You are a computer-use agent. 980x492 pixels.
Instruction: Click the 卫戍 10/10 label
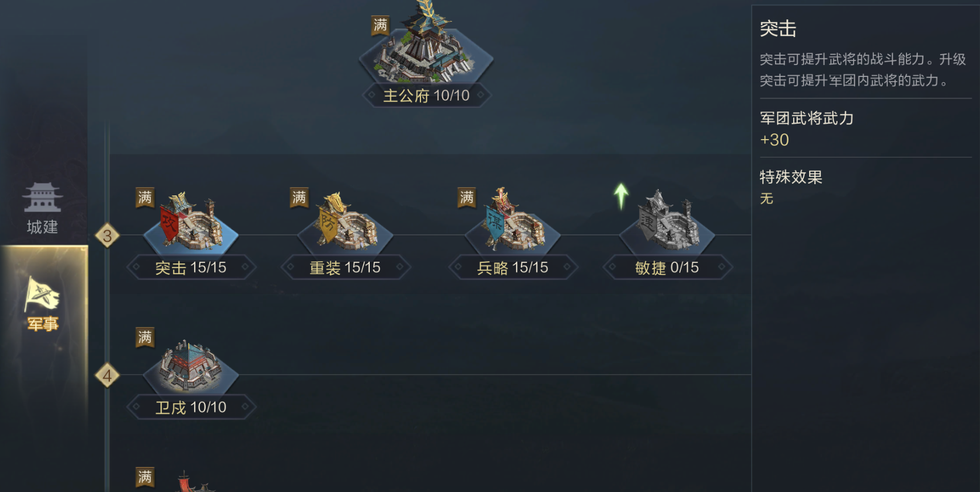[191, 407]
